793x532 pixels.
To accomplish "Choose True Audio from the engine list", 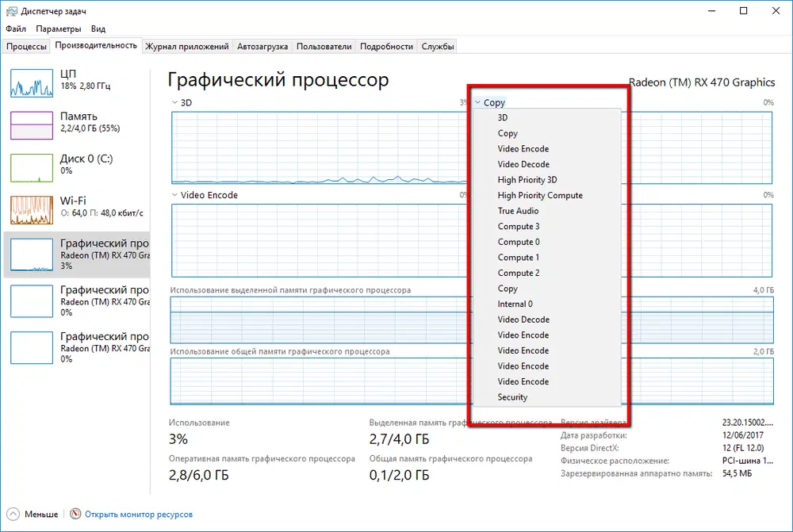I will [547, 211].
